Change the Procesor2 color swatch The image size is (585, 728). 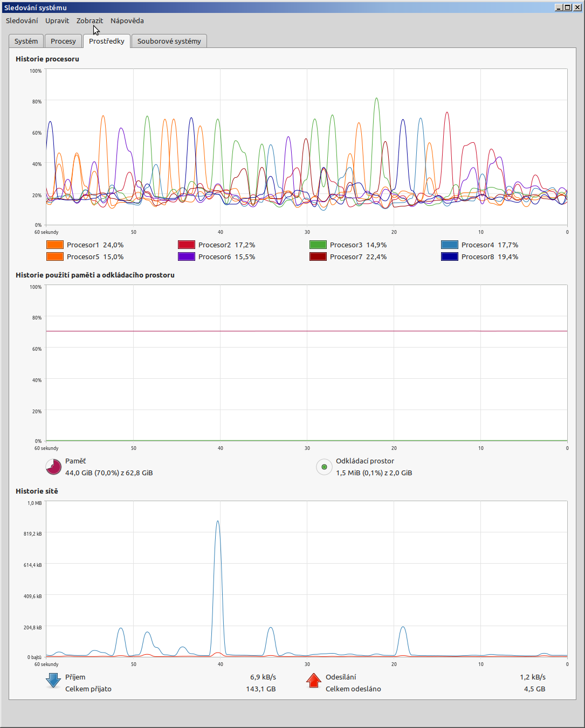187,245
